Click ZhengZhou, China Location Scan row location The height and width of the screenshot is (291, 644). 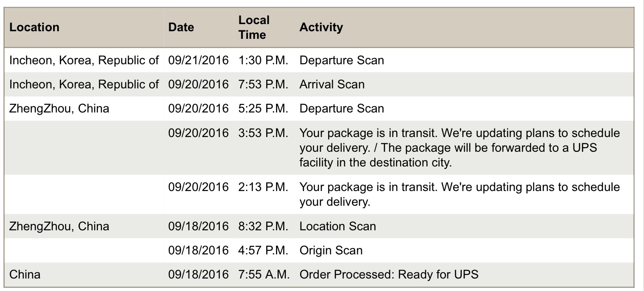pos(59,226)
